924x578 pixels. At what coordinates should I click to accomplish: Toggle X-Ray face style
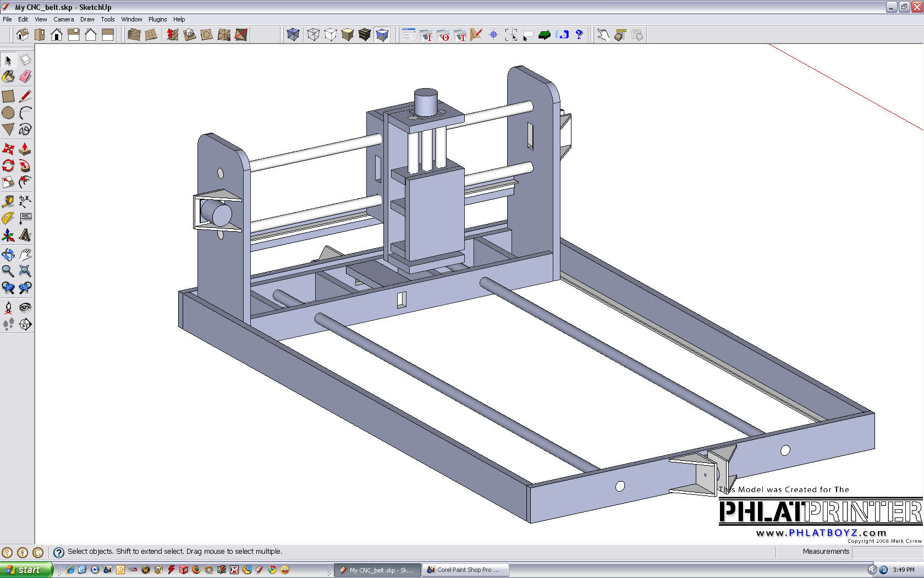click(293, 35)
